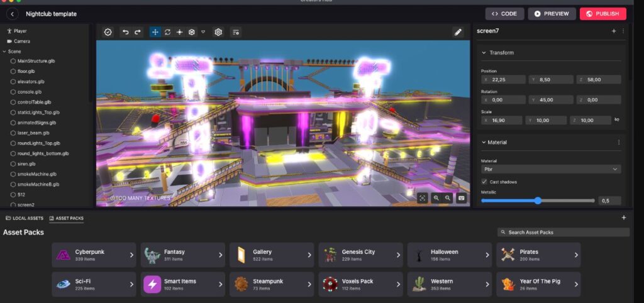Click the pencil edit icon above viewport
Image resolution: width=644 pixels, height=303 pixels.
click(x=458, y=32)
